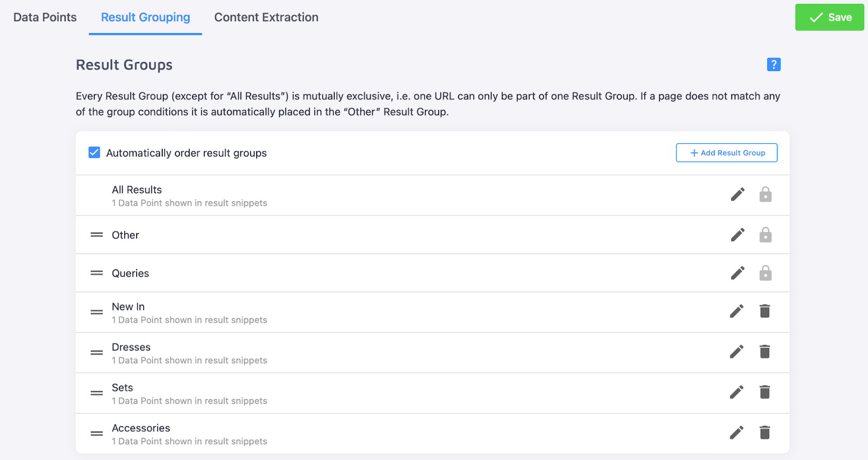This screenshot has height=460, width=868.
Task: Edit the Other result group
Action: pyautogui.click(x=737, y=235)
